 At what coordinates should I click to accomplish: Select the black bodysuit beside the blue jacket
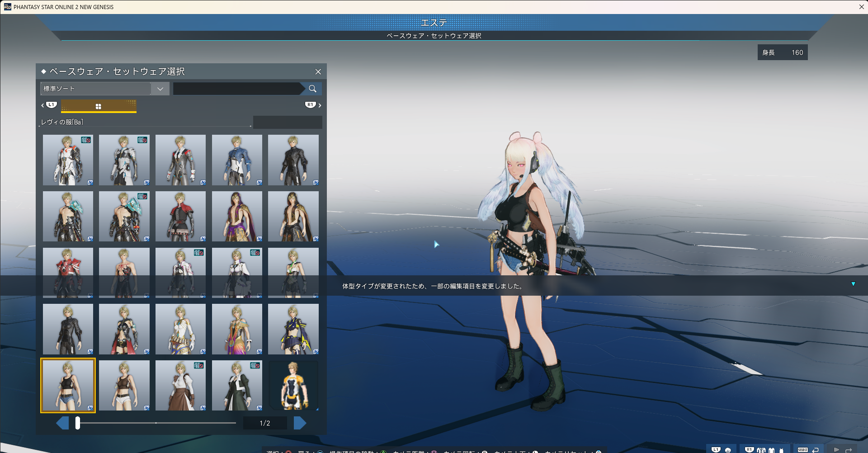293,160
